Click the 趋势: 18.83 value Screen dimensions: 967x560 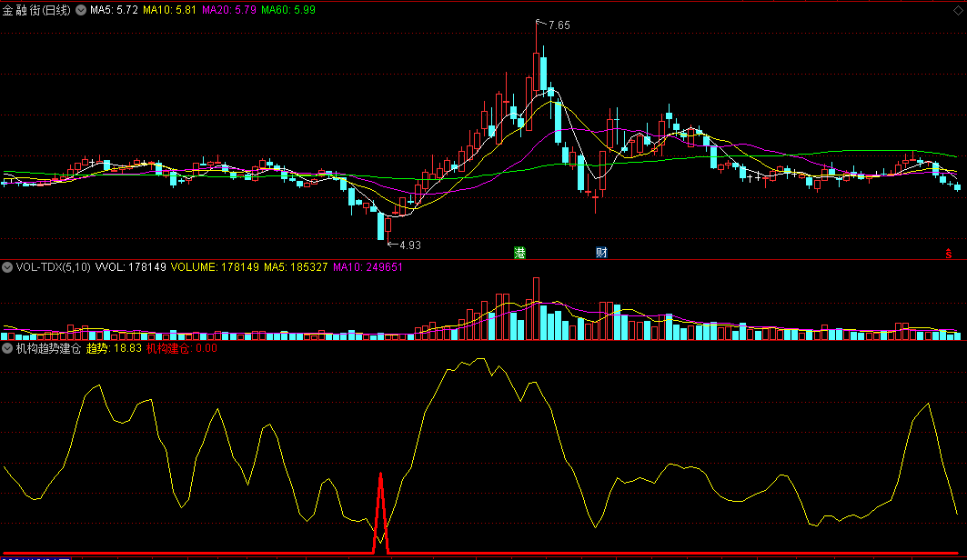(x=114, y=348)
